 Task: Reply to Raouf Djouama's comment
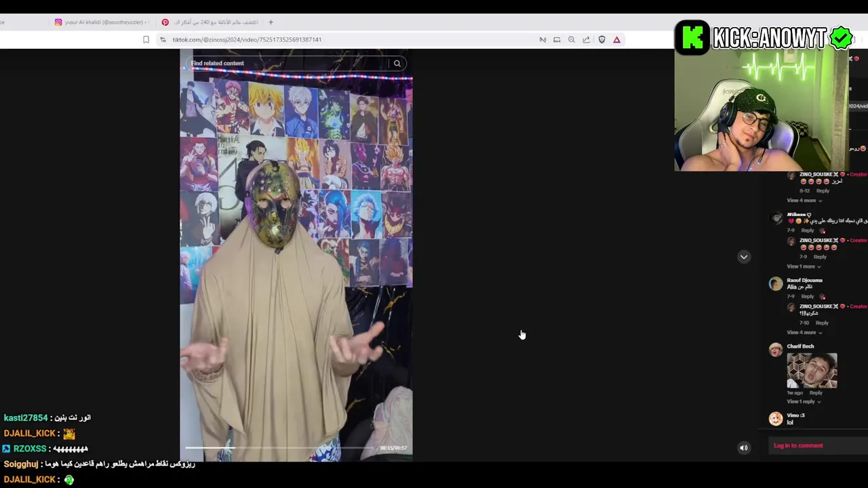807,296
